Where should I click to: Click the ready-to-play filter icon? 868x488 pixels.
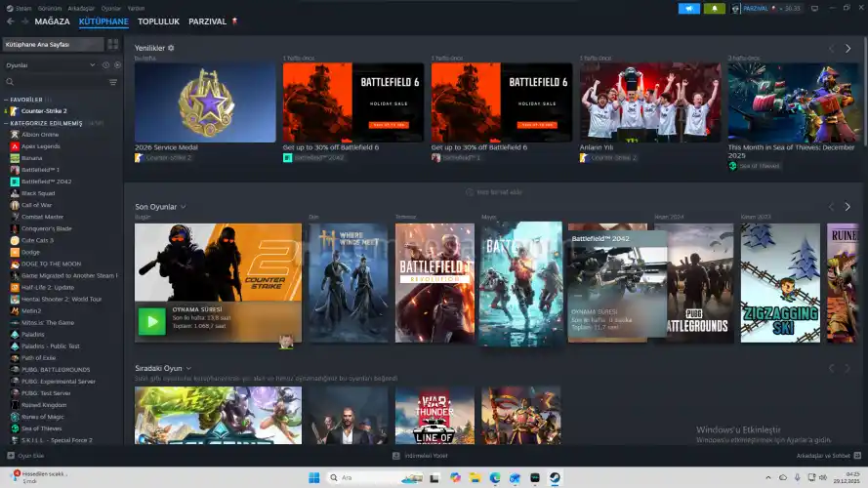point(115,65)
